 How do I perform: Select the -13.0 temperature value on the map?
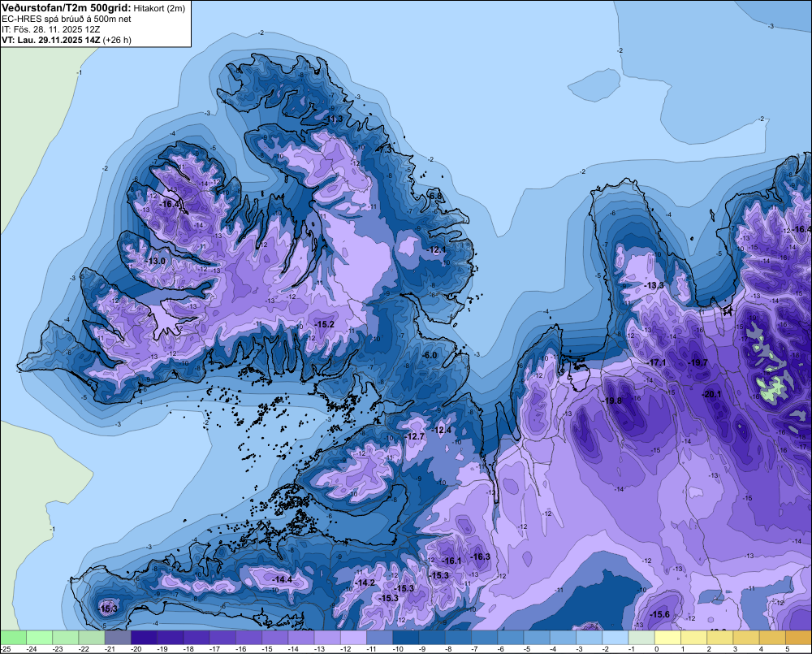[156, 261]
